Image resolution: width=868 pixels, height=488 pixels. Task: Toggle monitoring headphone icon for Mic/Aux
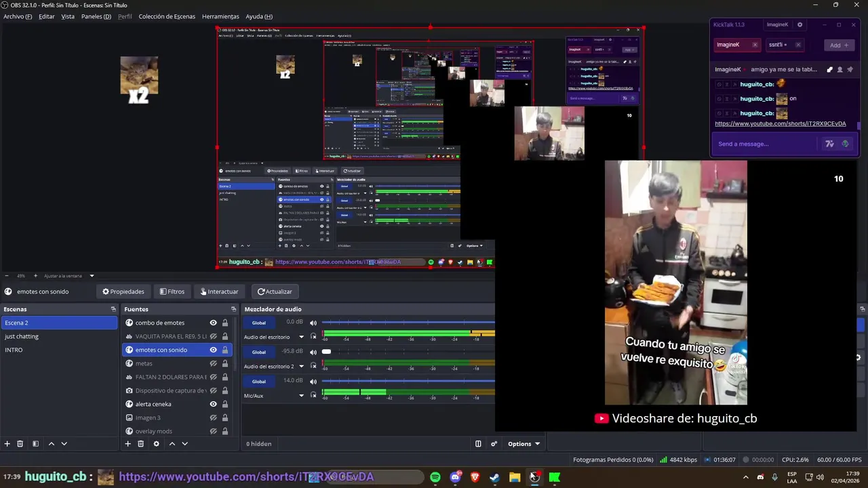coord(313,395)
